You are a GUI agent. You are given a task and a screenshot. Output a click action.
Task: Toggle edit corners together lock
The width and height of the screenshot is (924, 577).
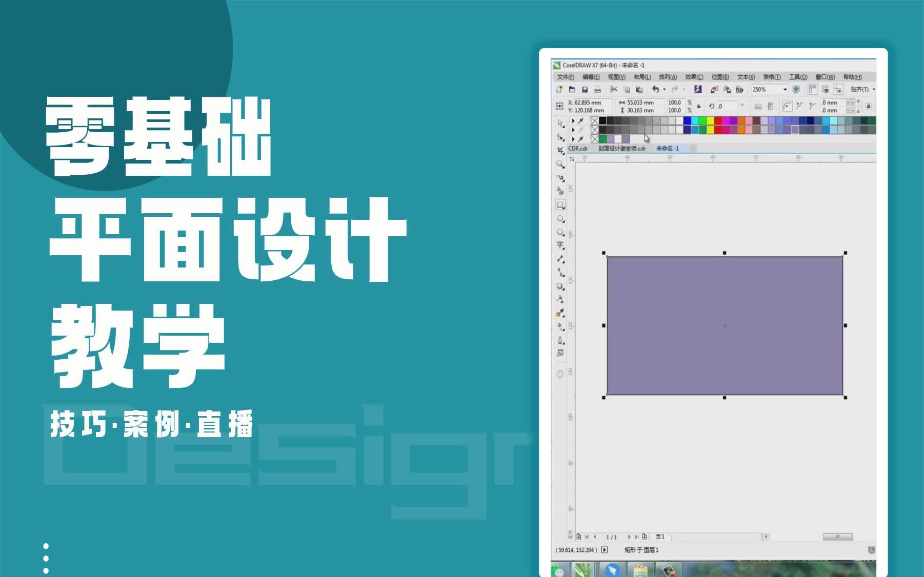[868, 106]
